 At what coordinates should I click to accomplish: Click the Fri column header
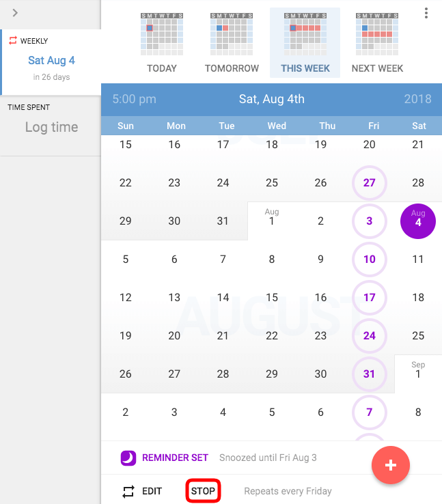374,126
